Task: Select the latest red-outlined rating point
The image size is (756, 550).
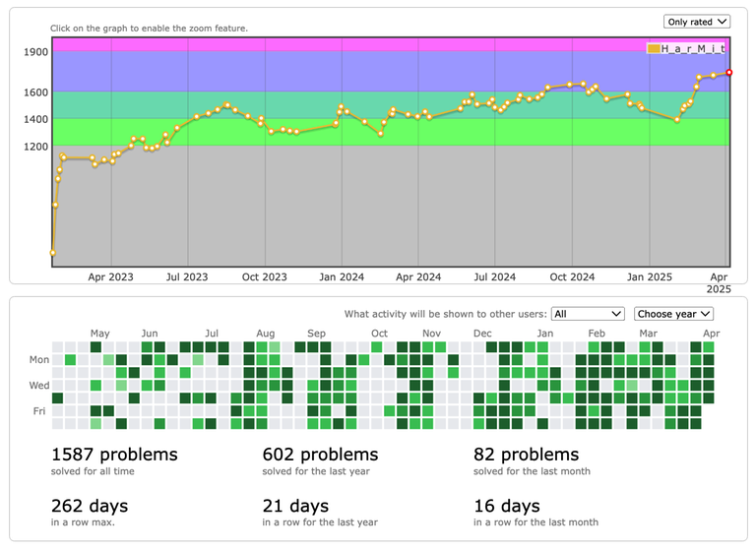Action: (729, 72)
